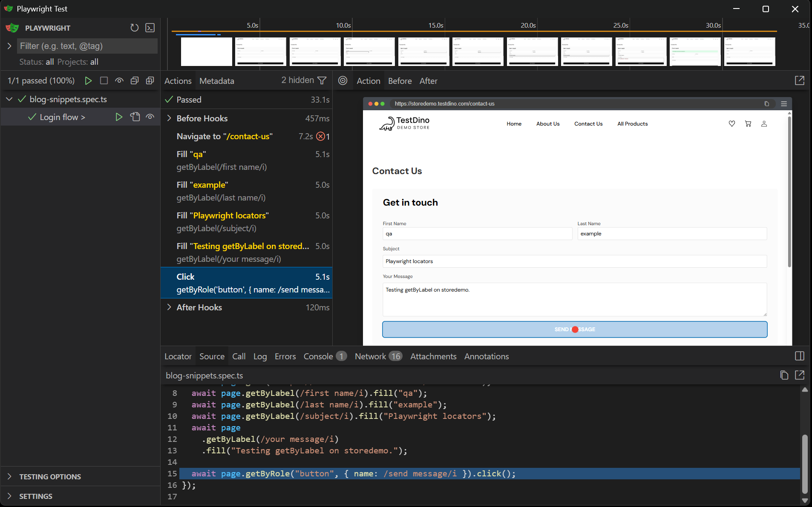Click the SEND MESSAGE button in snapshot
Viewport: 812px width, 507px height.
[574, 329]
